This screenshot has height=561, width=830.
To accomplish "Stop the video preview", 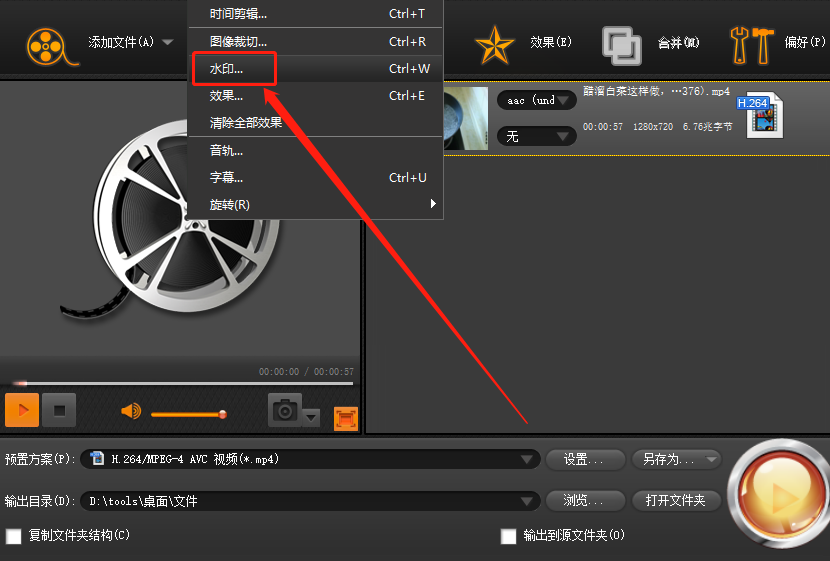I will (59, 410).
